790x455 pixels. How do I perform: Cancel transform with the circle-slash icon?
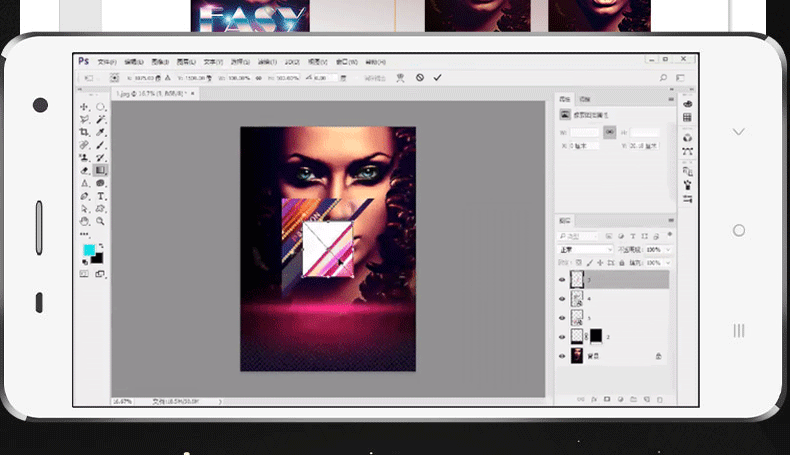(x=420, y=78)
